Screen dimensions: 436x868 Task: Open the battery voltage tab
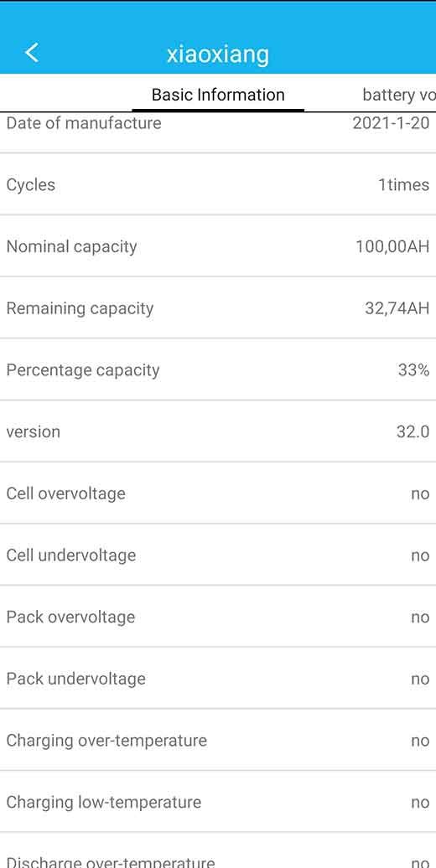pyautogui.click(x=398, y=95)
